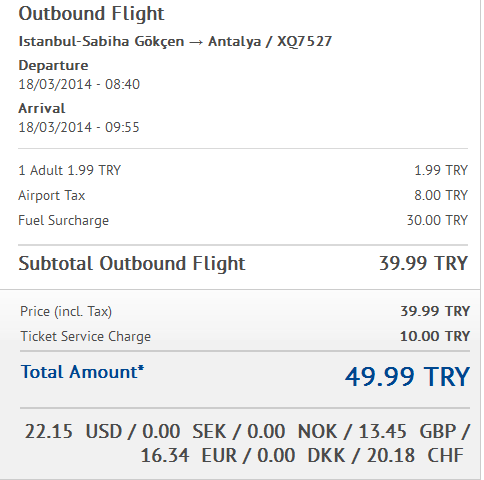Click flight number XQ7527
The image size is (484, 480).
coord(305,42)
